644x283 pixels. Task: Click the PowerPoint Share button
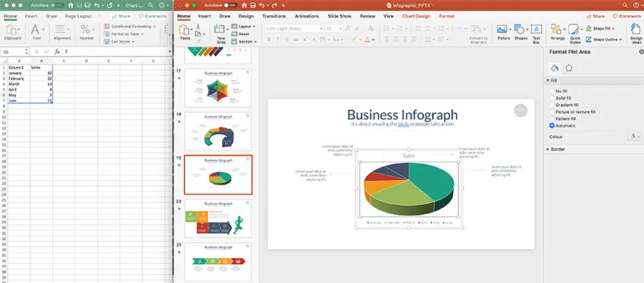point(596,17)
